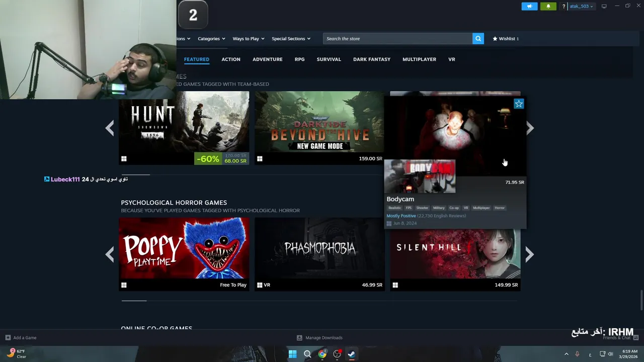This screenshot has width=644, height=362.
Task: Click the Poppy Playtime Free To Play label
Action: pos(233,285)
